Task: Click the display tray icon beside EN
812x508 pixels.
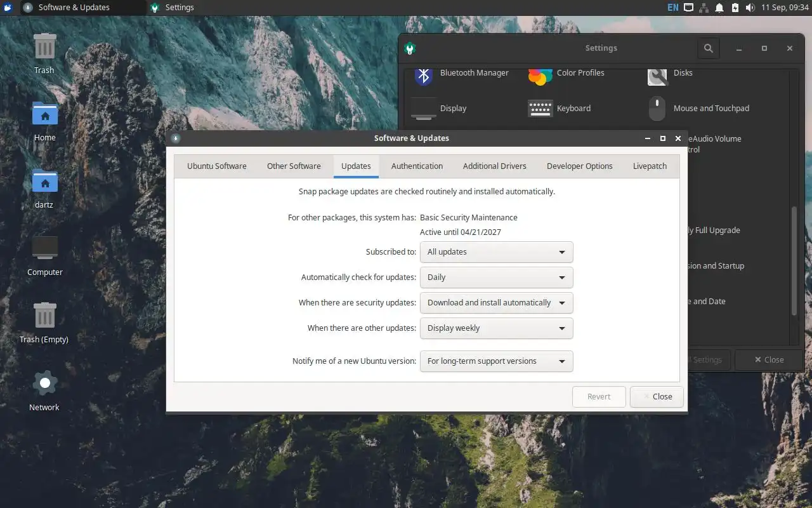Action: pyautogui.click(x=689, y=8)
